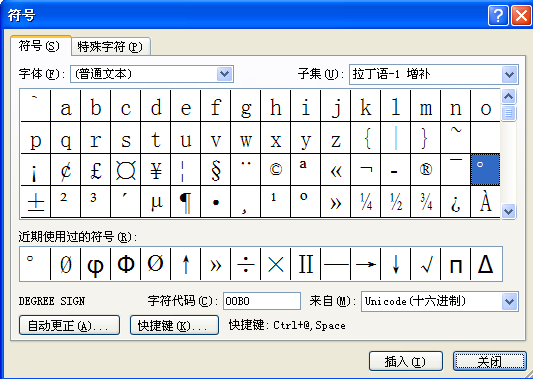Image resolution: width=533 pixels, height=379 pixels.
Task: Select the letter k in the grid
Action: [x=366, y=106]
